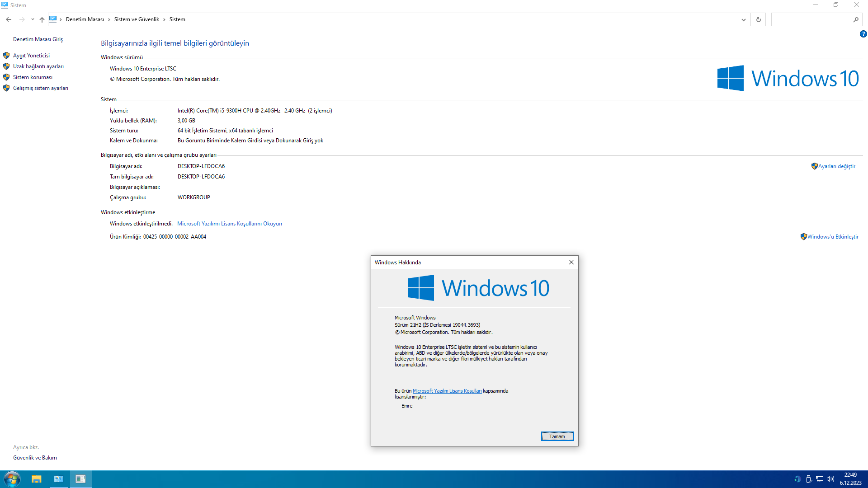Restore down the Sistem window
The image size is (868, 488).
(836, 5)
